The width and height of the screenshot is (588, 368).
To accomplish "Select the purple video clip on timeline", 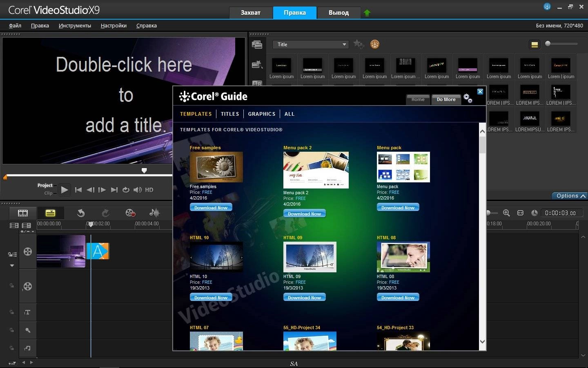I will pyautogui.click(x=61, y=251).
